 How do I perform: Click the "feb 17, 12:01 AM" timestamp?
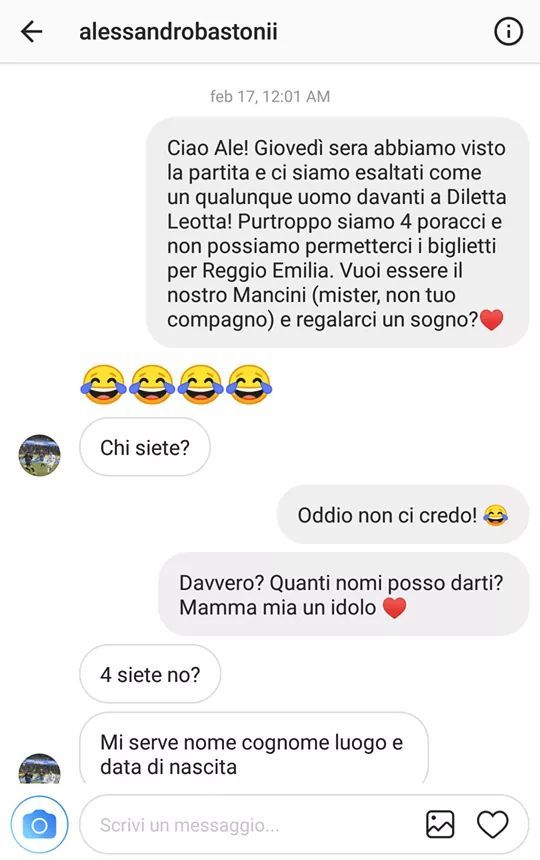tap(270, 97)
